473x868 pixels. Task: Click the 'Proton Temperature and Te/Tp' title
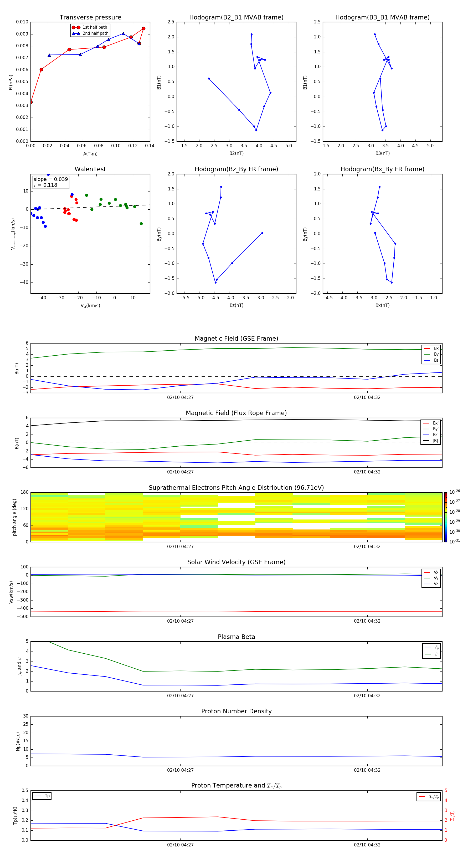click(236, 786)
